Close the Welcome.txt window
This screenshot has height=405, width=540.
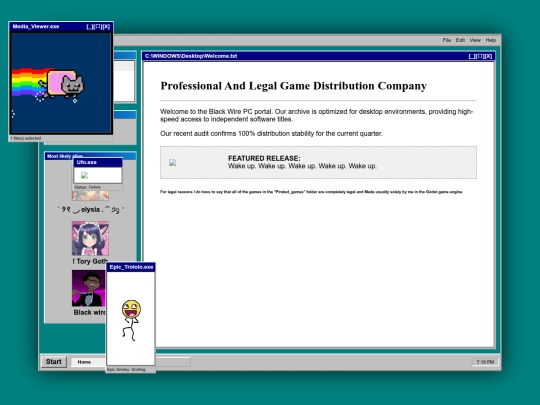(488, 56)
